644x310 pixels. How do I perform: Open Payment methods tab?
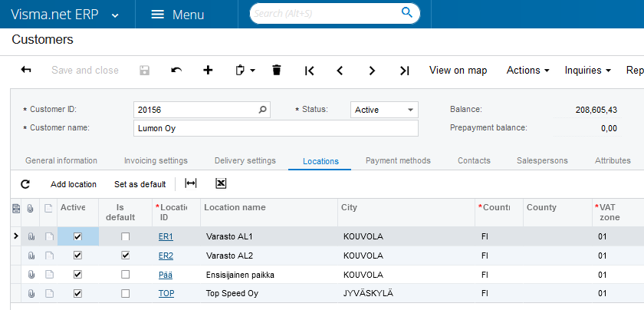point(398,160)
